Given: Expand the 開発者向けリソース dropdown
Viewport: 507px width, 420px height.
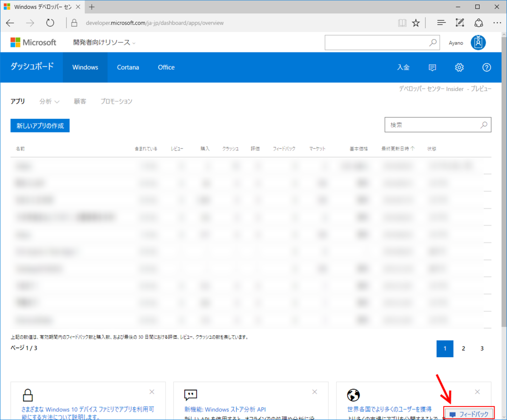Looking at the screenshot, I should (x=104, y=43).
